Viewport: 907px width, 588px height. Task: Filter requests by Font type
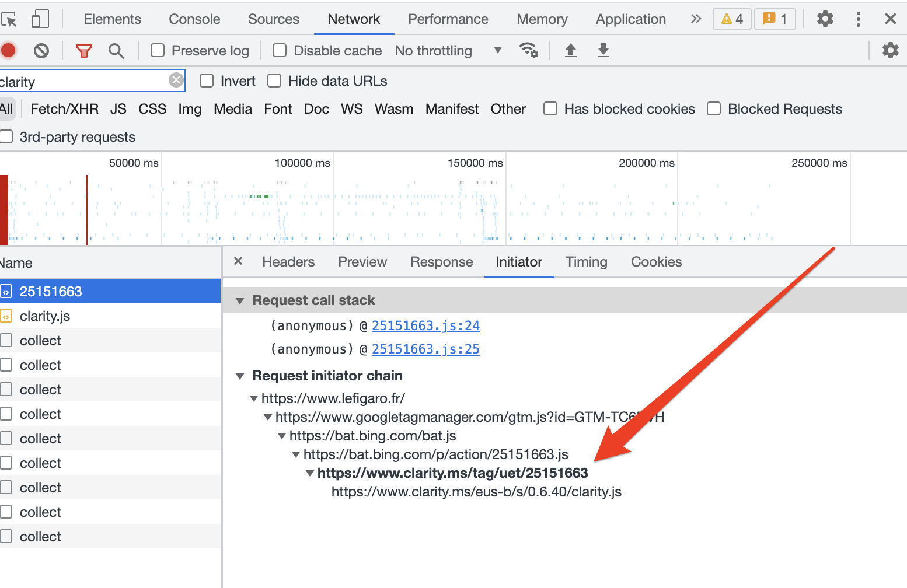(x=278, y=109)
